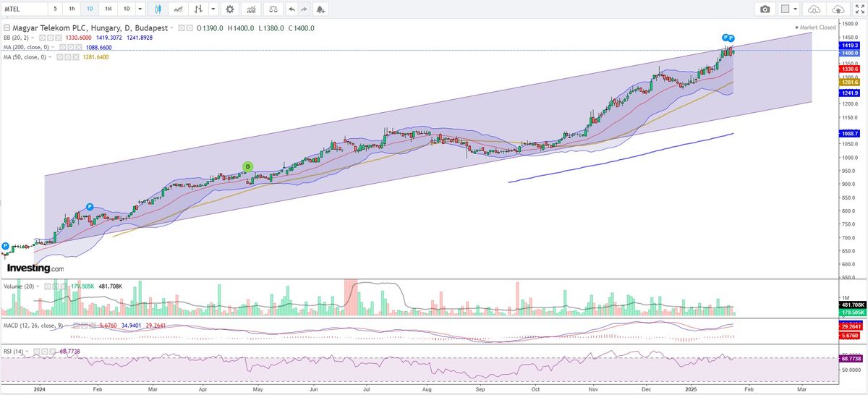
Task: Select the highlighted 1D interval
Action: coord(90,9)
